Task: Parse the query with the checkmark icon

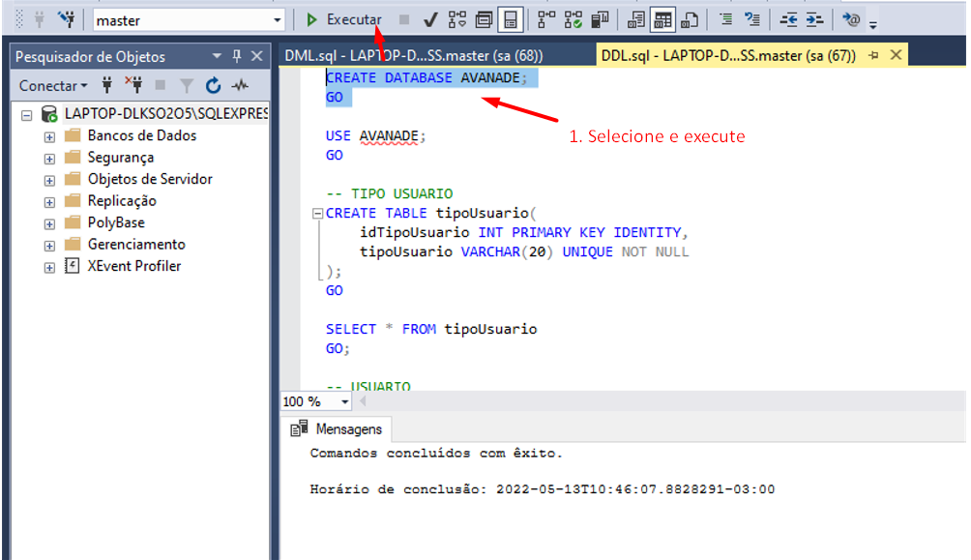Action: pos(430,19)
